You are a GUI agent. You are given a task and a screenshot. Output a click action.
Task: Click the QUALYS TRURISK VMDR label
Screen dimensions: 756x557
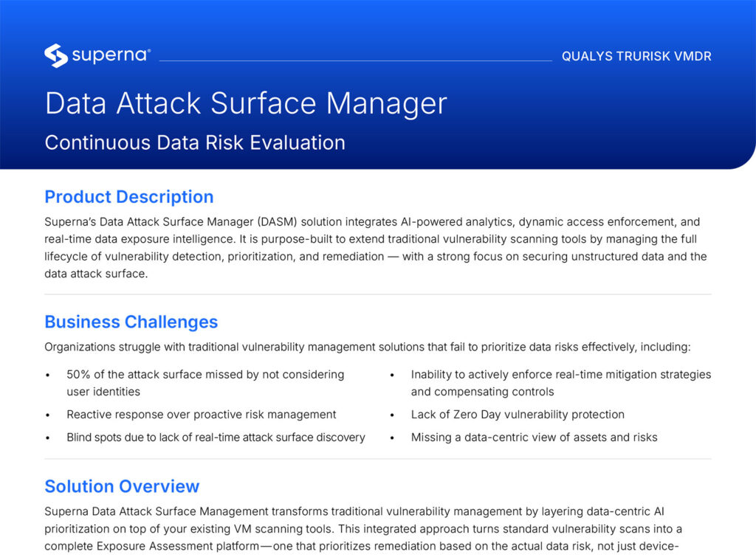[x=636, y=55]
